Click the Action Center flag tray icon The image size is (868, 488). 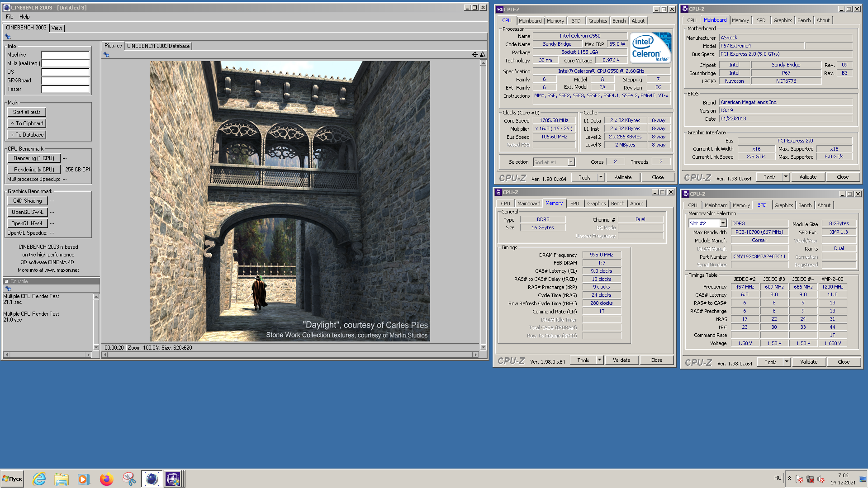pos(799,479)
